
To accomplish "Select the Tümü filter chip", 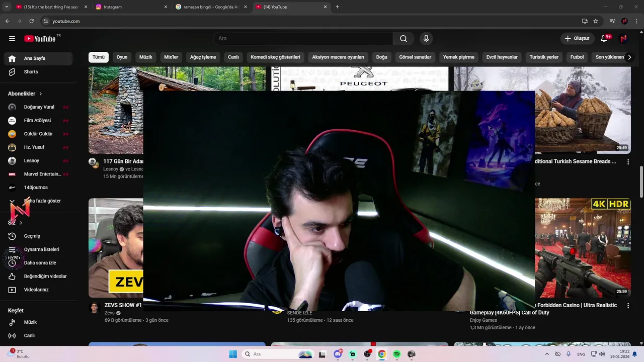I will point(99,57).
